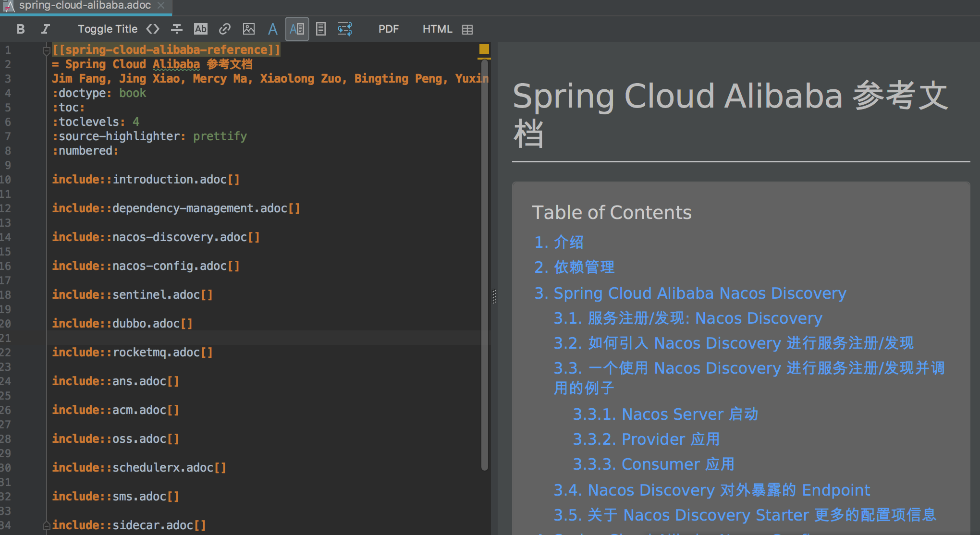Viewport: 980px width, 535px height.
Task: Apply italic formatting
Action: click(45, 29)
